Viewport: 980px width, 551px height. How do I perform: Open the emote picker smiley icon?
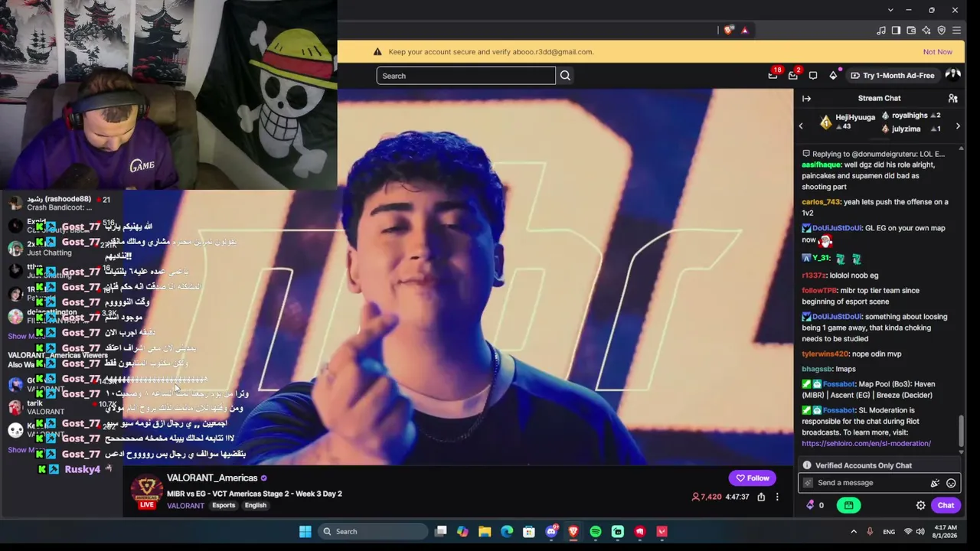tap(951, 483)
